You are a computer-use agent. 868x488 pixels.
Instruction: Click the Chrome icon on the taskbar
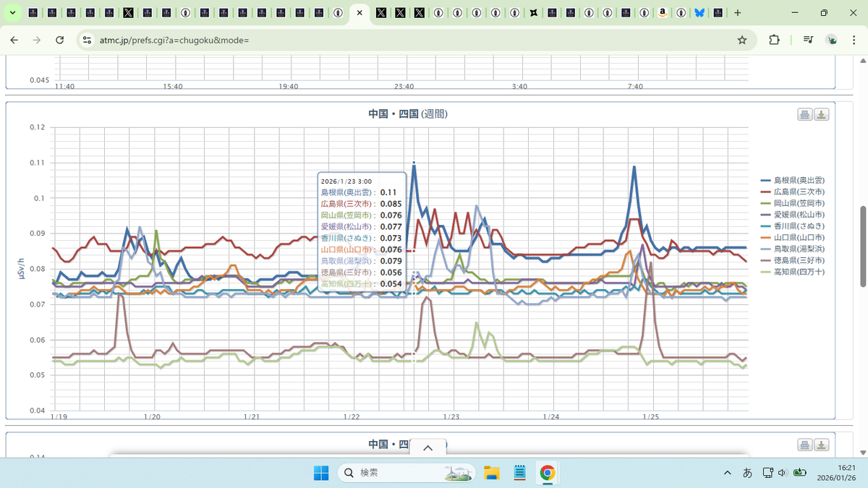[x=548, y=473]
